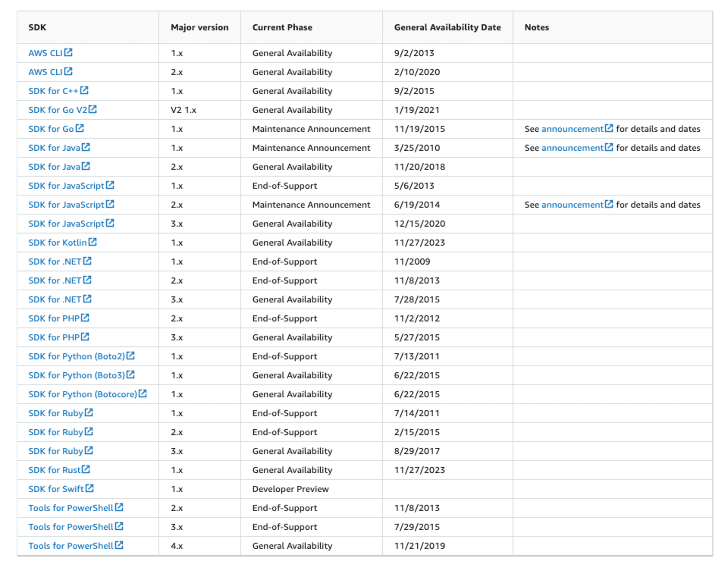Open SDK for Ruby link dated 7/14/2011
The width and height of the screenshot is (728, 564).
pos(56,413)
